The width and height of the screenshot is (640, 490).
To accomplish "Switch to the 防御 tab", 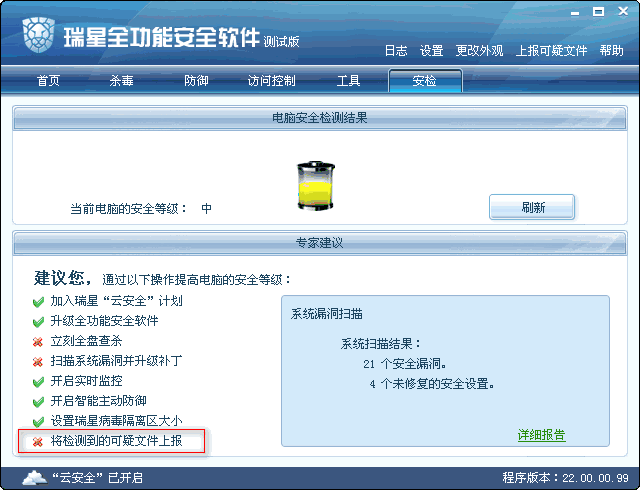I will tap(196, 80).
